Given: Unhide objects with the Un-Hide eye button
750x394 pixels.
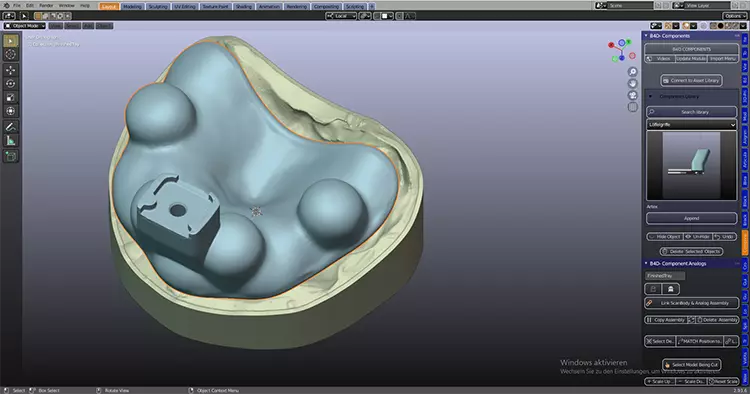Looking at the screenshot, I should 697,236.
